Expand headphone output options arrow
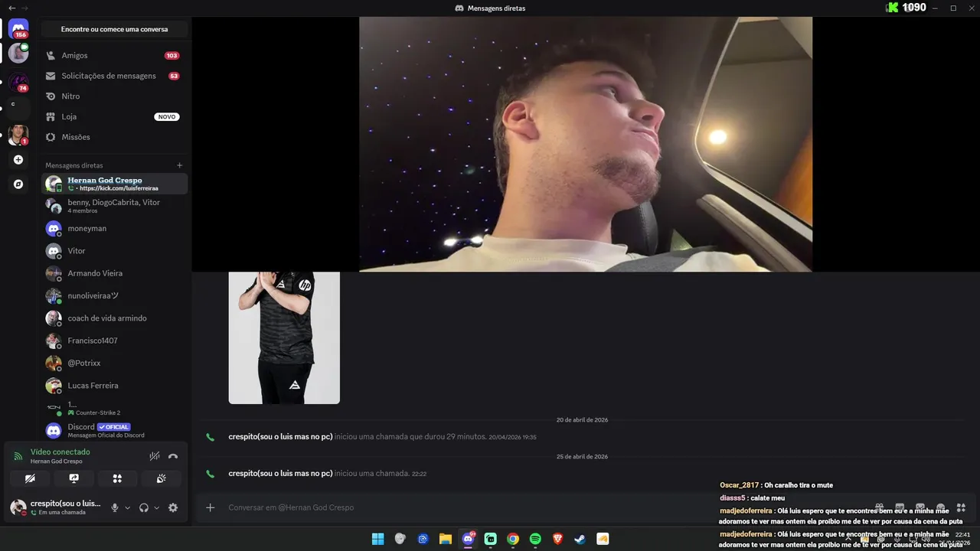Image resolution: width=980 pixels, height=551 pixels. coord(156,507)
